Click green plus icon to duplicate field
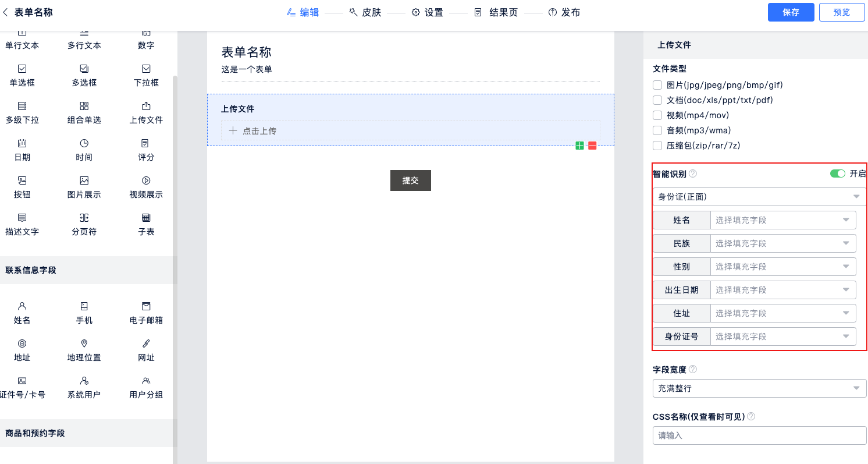 [579, 146]
